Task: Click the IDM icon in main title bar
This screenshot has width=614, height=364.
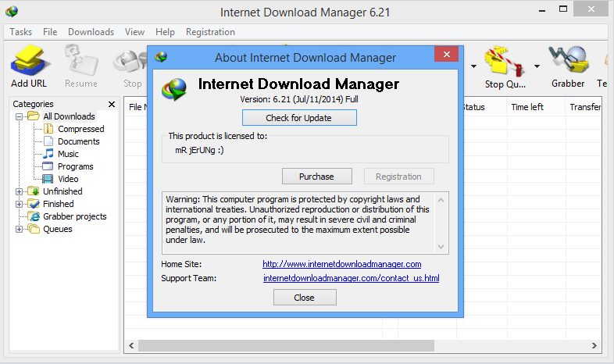Action: pos(12,12)
